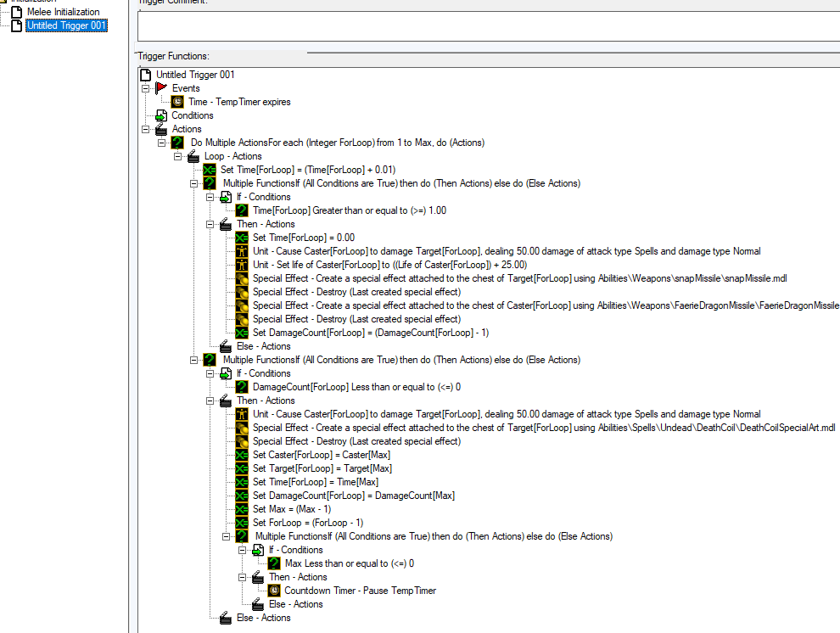Click into the Trigger Comment text box

pos(489,25)
